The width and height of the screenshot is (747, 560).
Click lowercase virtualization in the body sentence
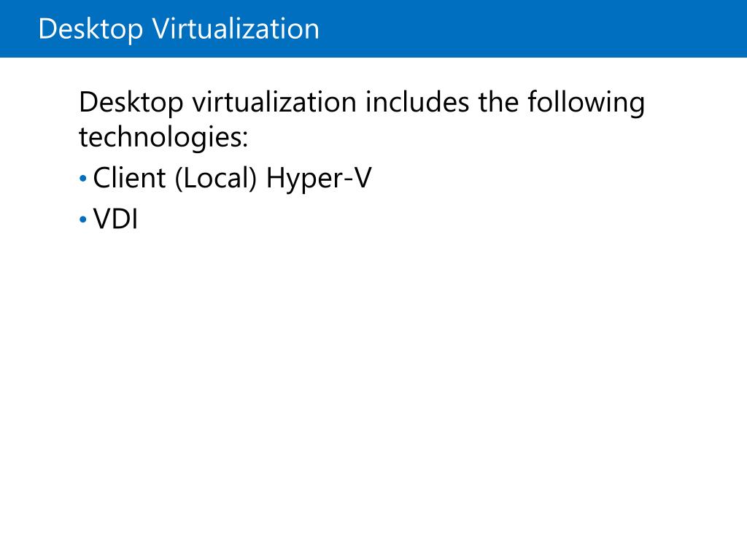[274, 102]
